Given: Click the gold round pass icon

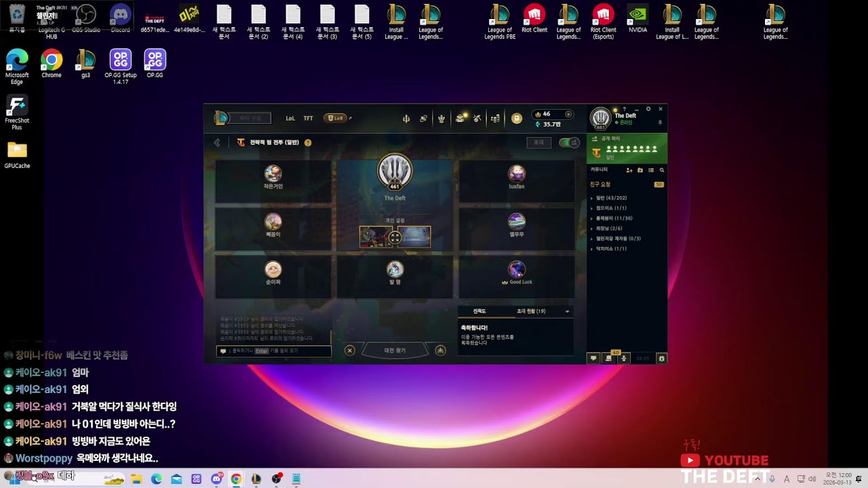Looking at the screenshot, I should pyautogui.click(x=517, y=119).
